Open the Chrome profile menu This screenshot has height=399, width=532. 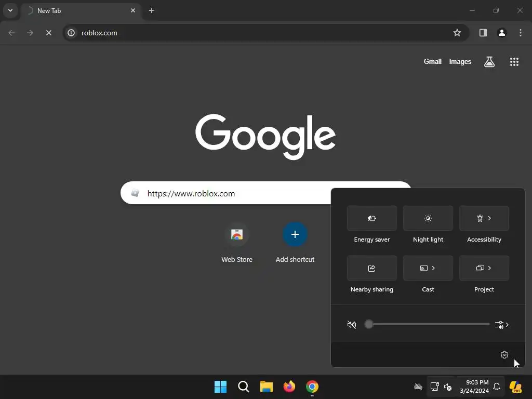click(502, 33)
